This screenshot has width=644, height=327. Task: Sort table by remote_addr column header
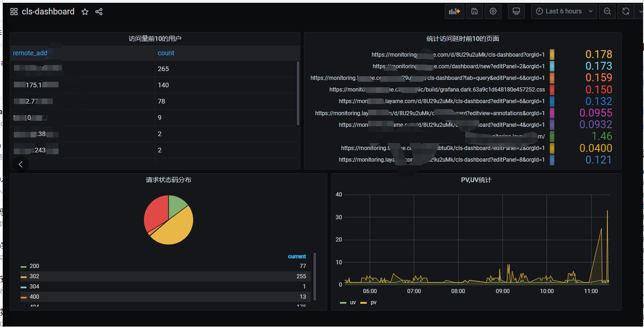[30, 53]
